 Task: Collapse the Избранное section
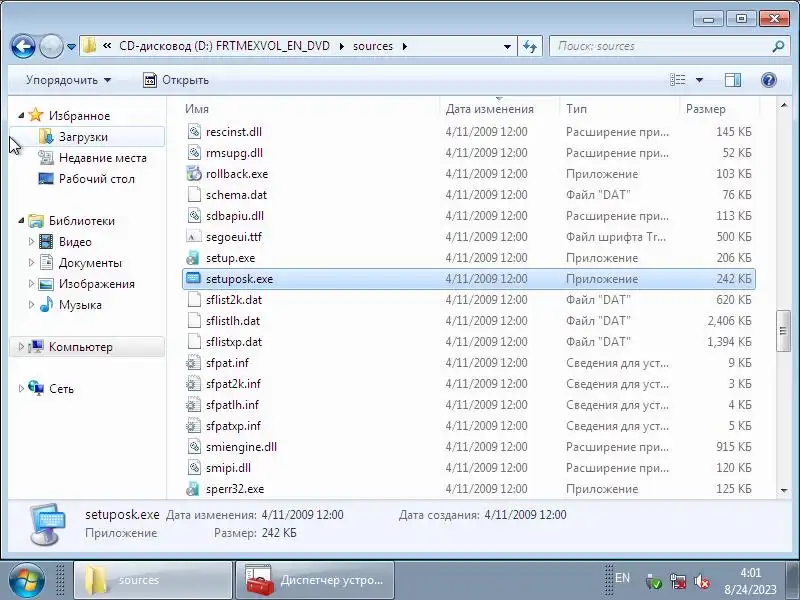pyautogui.click(x=21, y=115)
